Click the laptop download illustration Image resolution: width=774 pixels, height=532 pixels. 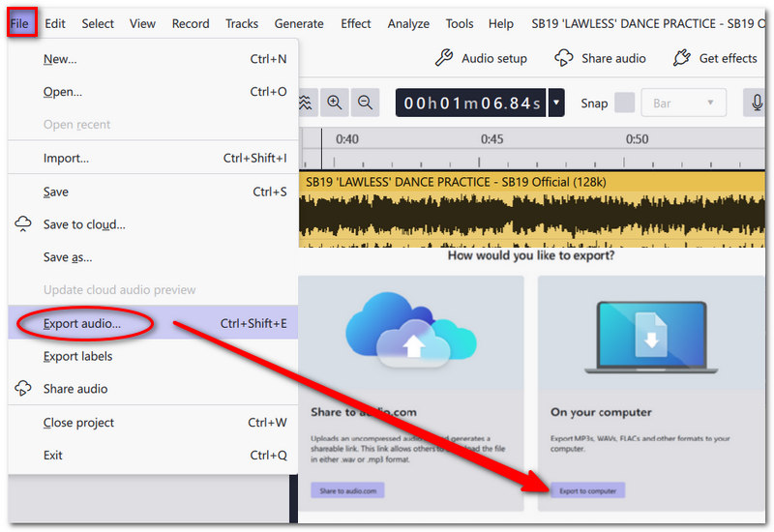coord(651,337)
